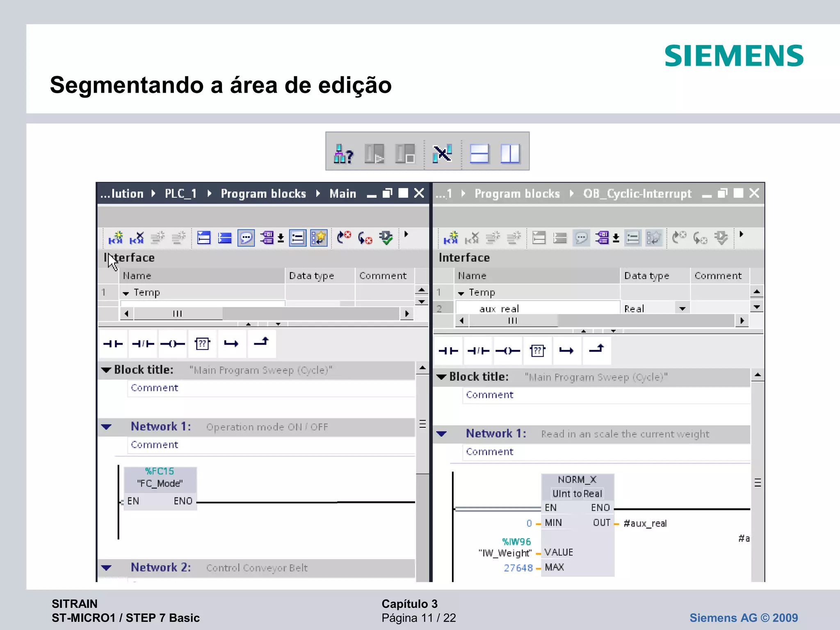This screenshot has height=630, width=840.
Task: Close all networks icon in Main editor
Action: click(x=225, y=238)
